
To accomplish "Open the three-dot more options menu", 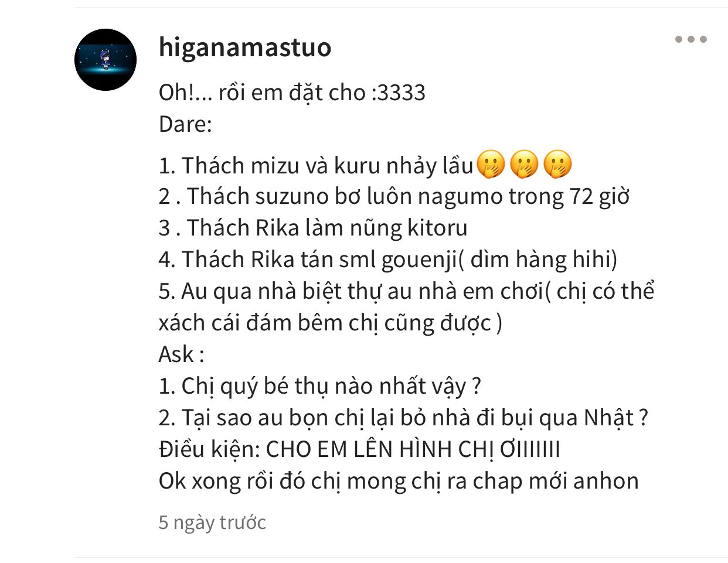I will pos(690,39).
